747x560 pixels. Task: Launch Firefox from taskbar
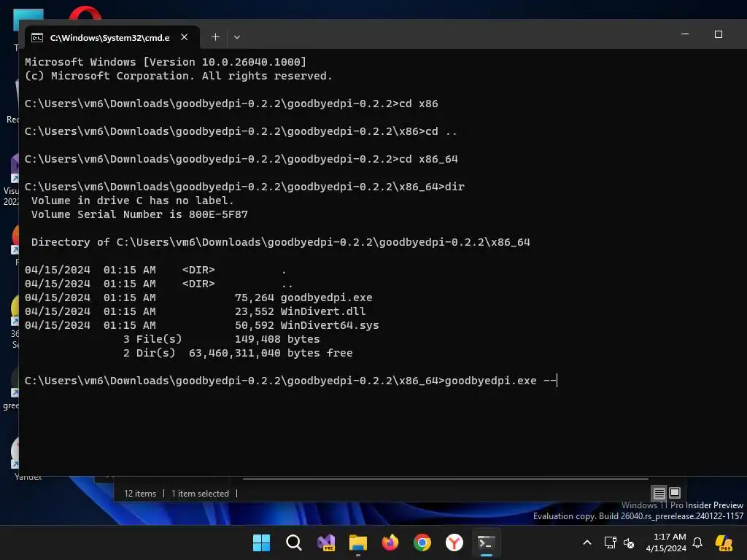(390, 542)
